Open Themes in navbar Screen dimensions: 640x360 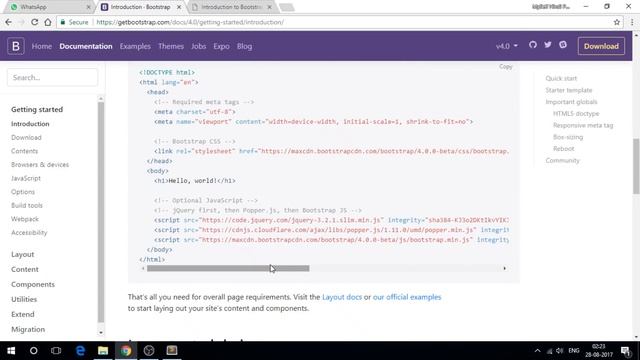[x=171, y=46]
